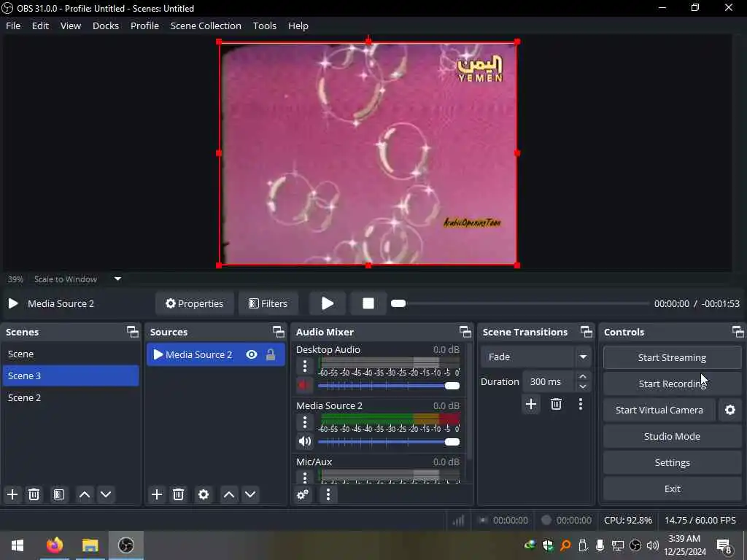This screenshot has width=747, height=560.
Task: Adjust Desktop Audio volume slider handle
Action: (452, 386)
